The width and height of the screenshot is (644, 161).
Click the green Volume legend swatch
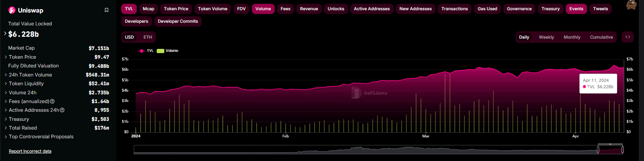pos(160,51)
